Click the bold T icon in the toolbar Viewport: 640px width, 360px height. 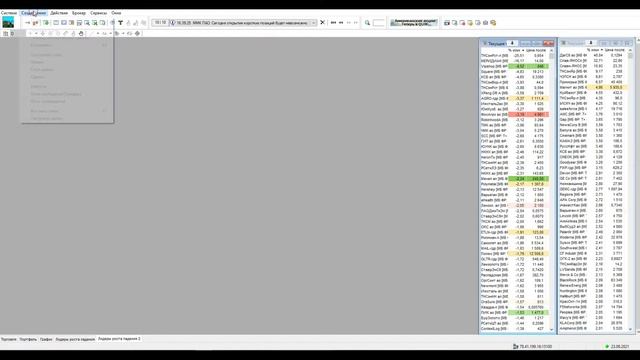click(120, 23)
